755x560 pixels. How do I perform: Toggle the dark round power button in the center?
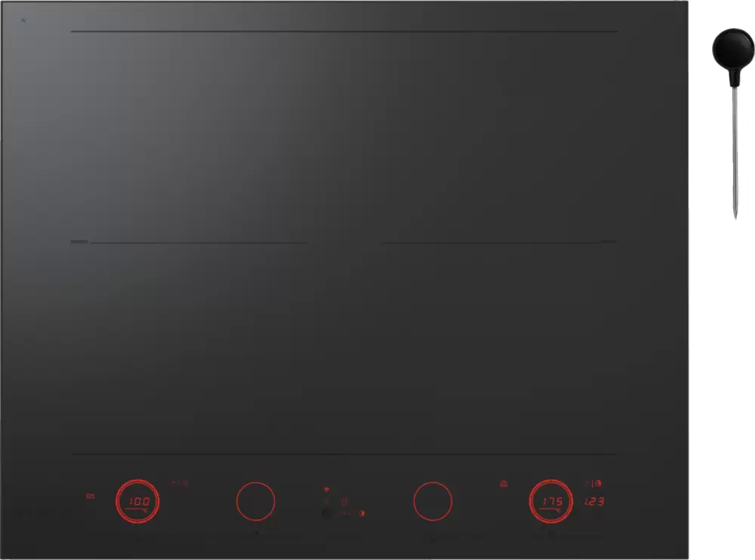tap(327, 513)
